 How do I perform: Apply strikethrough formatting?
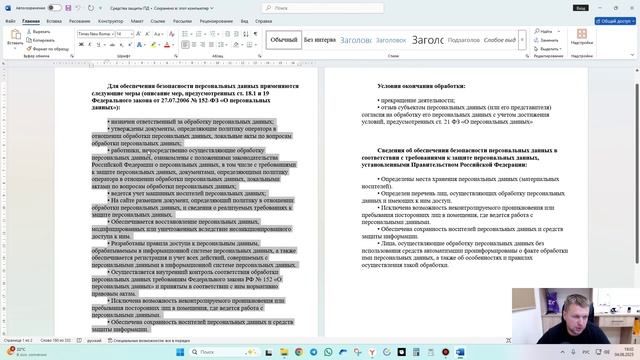(112, 45)
